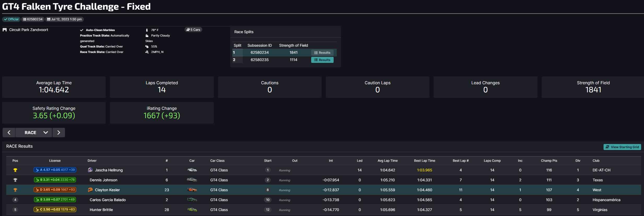Sort by Driver column header
The height and width of the screenshot is (216, 644).
click(92, 161)
